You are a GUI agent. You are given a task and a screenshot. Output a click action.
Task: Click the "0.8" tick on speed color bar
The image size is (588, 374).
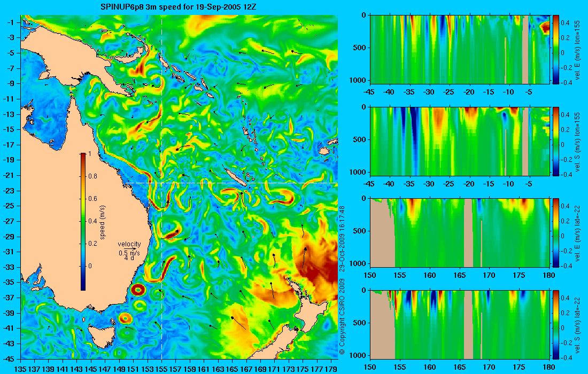point(92,176)
